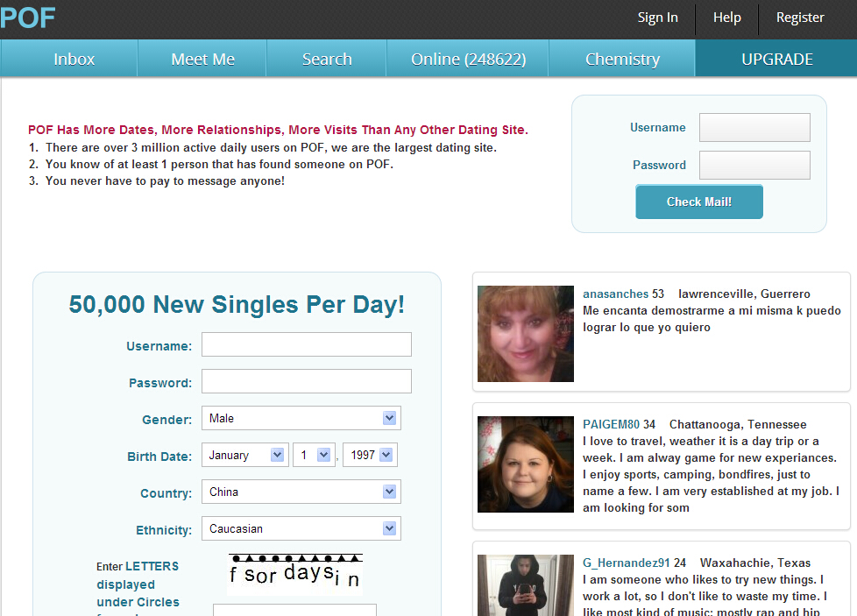The image size is (857, 616).
Task: Expand the Gender dropdown showing Male
Action: [x=301, y=418]
